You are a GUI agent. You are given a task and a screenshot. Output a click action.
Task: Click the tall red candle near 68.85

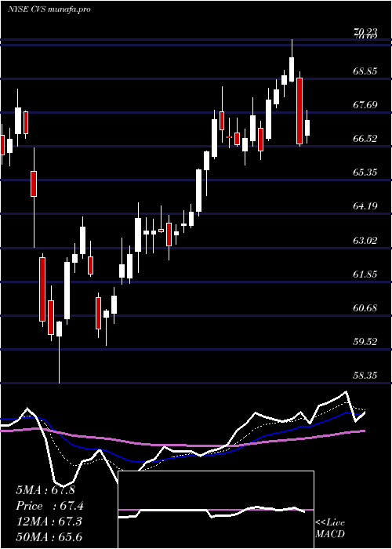click(299, 111)
